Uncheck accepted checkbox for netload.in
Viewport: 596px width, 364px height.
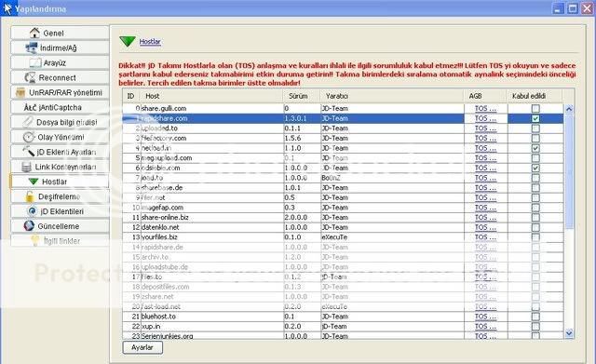[x=535, y=148]
